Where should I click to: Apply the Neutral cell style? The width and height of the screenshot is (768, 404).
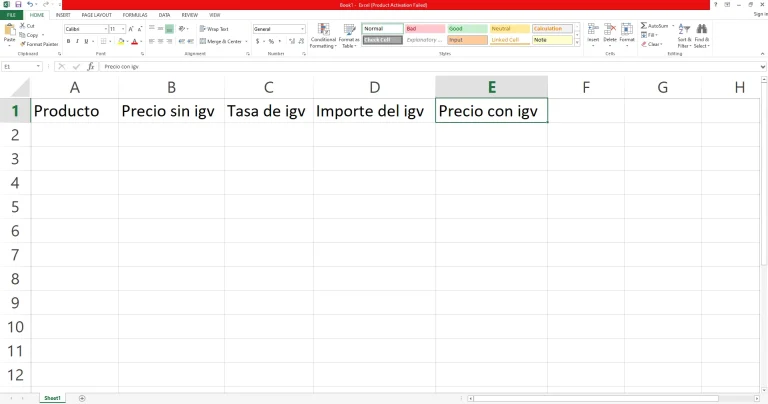click(x=509, y=29)
